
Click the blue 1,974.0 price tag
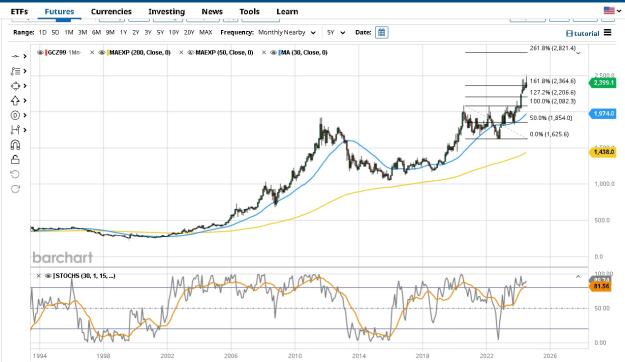[602, 114]
